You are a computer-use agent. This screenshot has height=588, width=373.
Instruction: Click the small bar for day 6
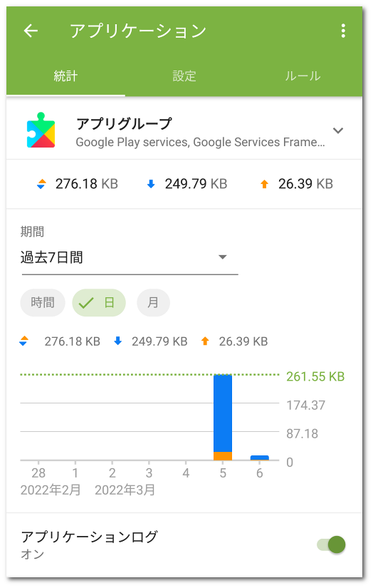point(260,458)
